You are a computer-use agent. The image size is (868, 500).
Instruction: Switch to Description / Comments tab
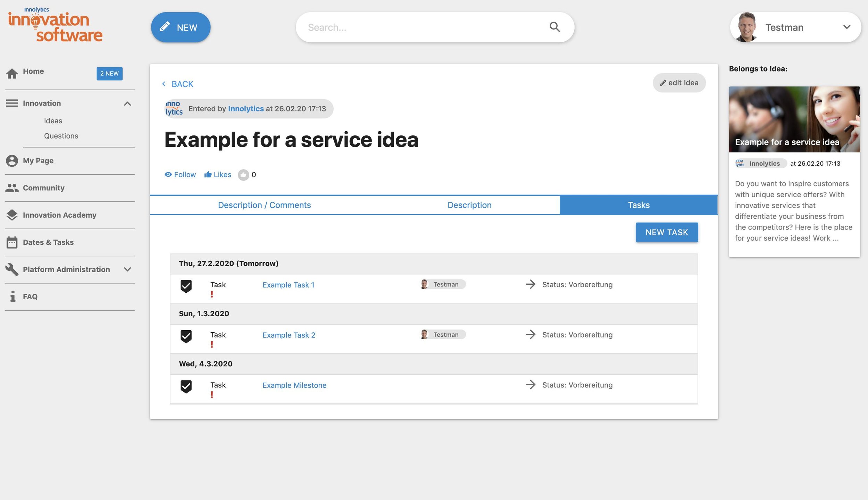264,205
